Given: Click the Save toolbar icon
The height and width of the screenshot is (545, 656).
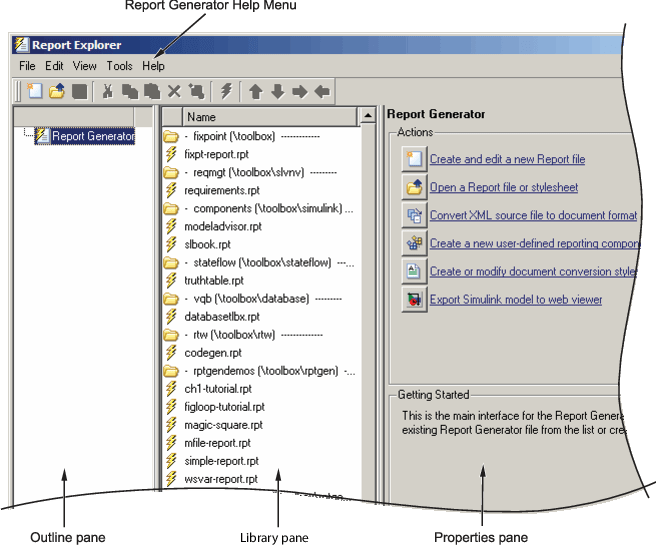Looking at the screenshot, I should [x=79, y=91].
